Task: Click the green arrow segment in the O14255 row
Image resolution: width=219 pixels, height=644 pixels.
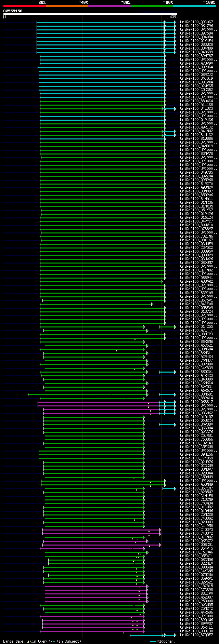Action: [168, 327]
